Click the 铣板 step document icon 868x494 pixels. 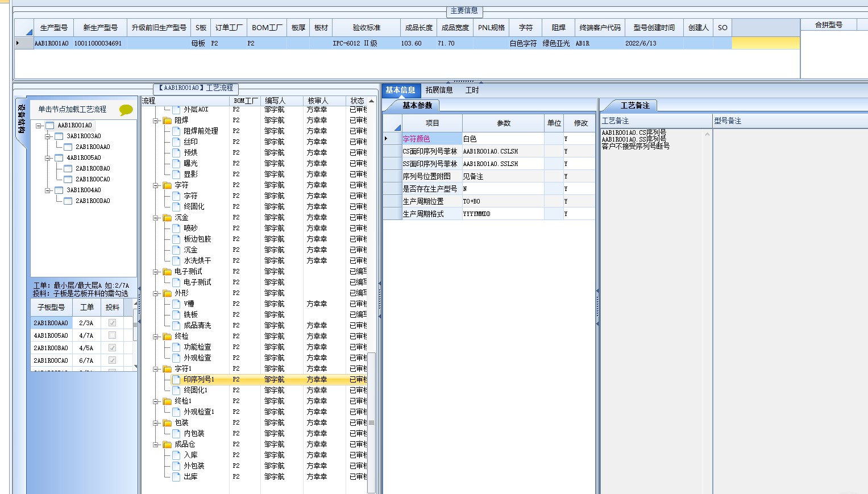tap(176, 314)
